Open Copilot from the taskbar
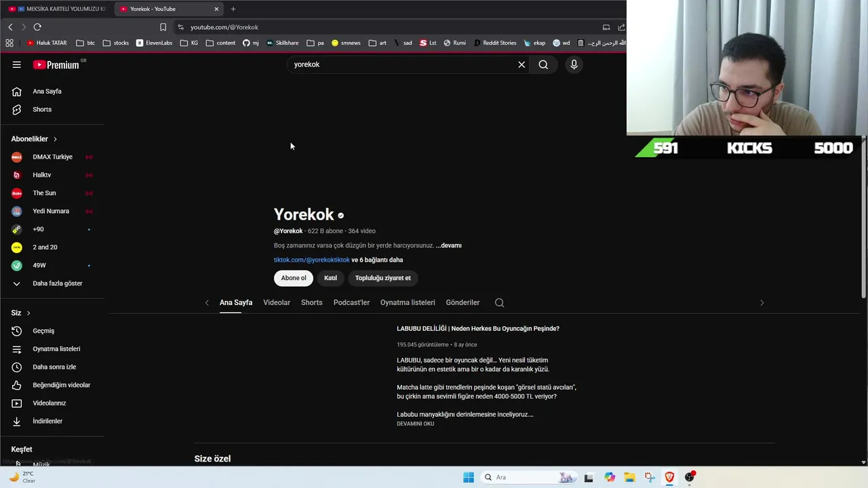The height and width of the screenshot is (488, 868). pyautogui.click(x=610, y=477)
